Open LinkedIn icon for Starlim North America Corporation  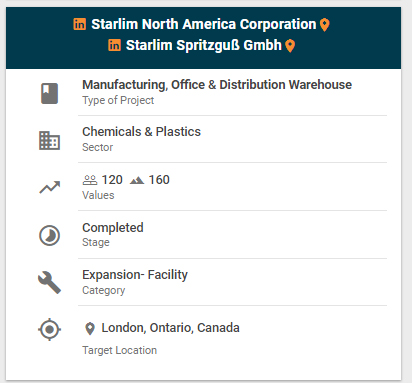[x=80, y=24]
